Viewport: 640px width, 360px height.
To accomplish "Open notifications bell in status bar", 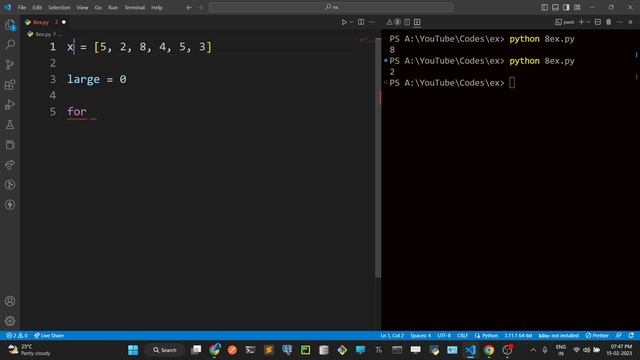I will (631, 336).
